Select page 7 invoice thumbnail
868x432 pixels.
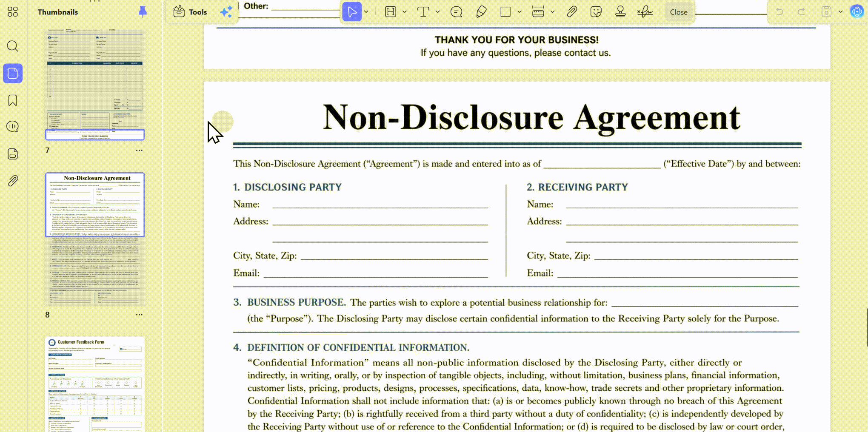(95, 84)
